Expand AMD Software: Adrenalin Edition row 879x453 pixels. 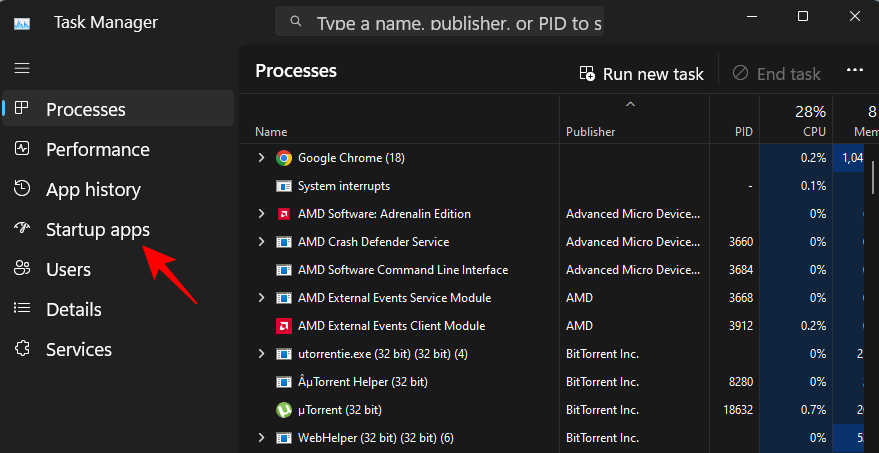[x=262, y=214]
